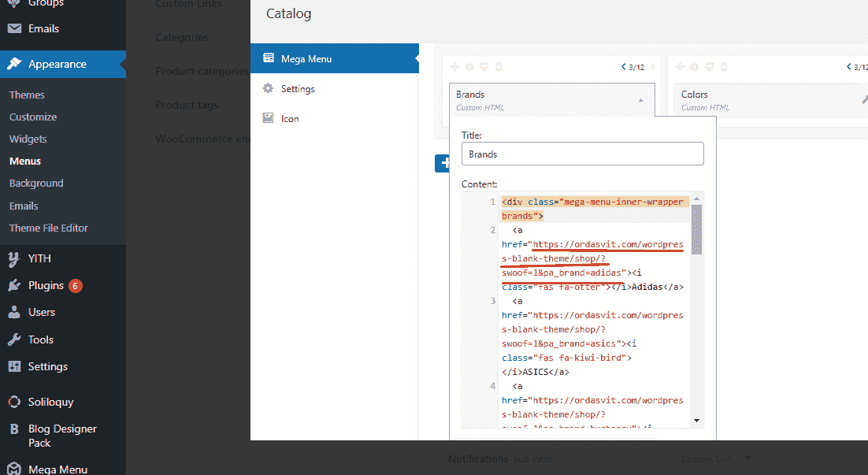Viewport: 868px width, 475px height.
Task: Toggle hide-on-mobile icon above Brands column
Action: pos(499,67)
